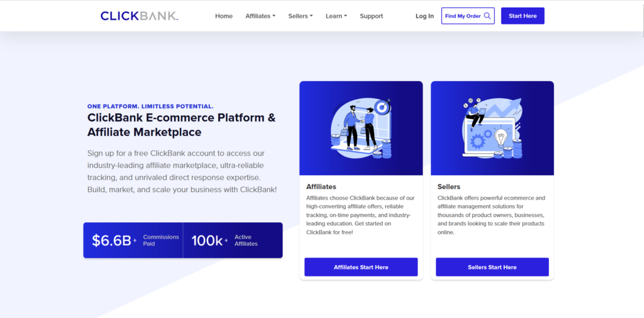The image size is (644, 318).
Task: Open the Affiliates card handshake illustration
Action: [361, 128]
